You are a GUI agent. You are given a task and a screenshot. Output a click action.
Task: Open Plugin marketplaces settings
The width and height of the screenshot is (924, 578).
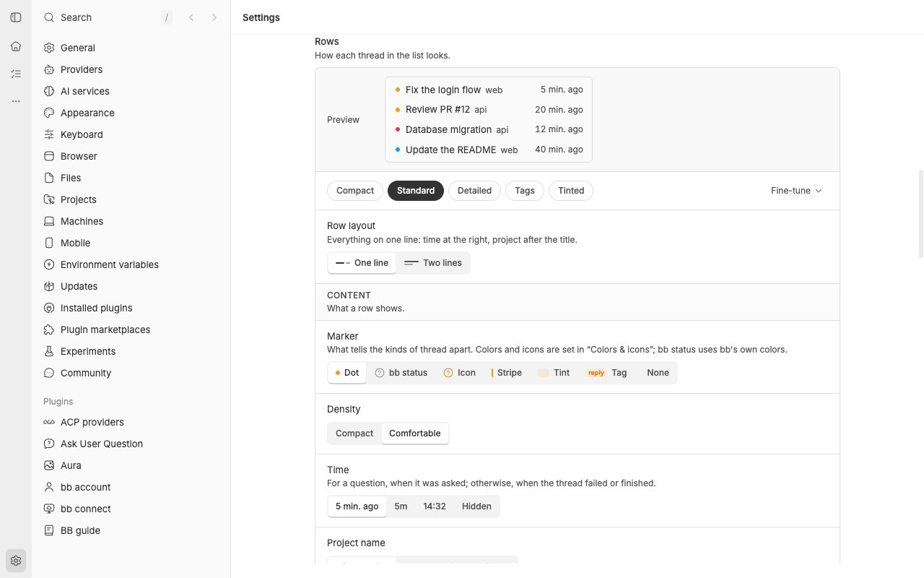(131, 329)
